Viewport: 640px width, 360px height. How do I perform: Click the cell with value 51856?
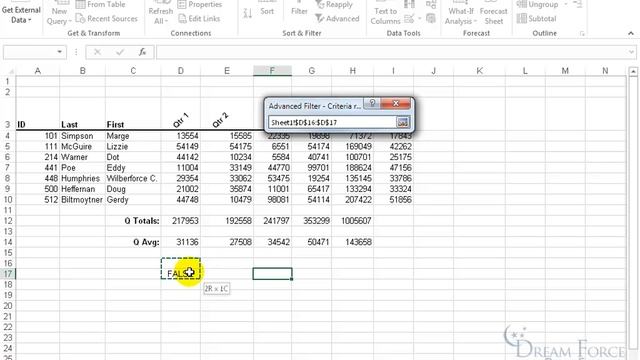point(393,200)
